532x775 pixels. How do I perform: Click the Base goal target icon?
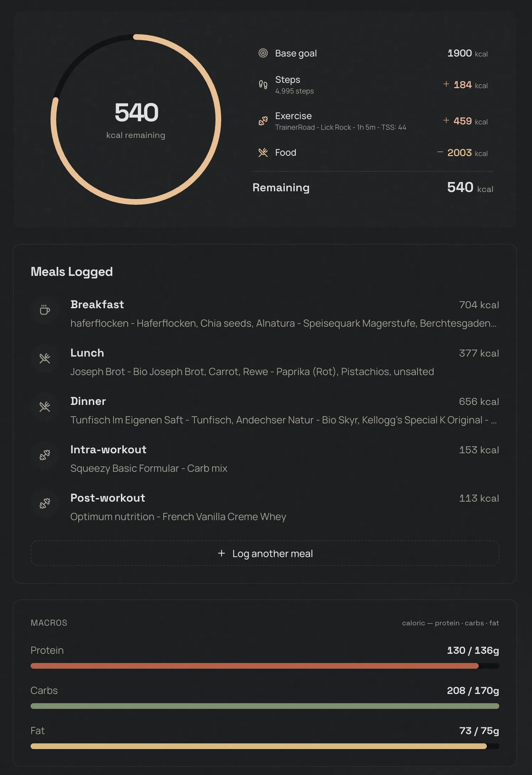tap(263, 53)
